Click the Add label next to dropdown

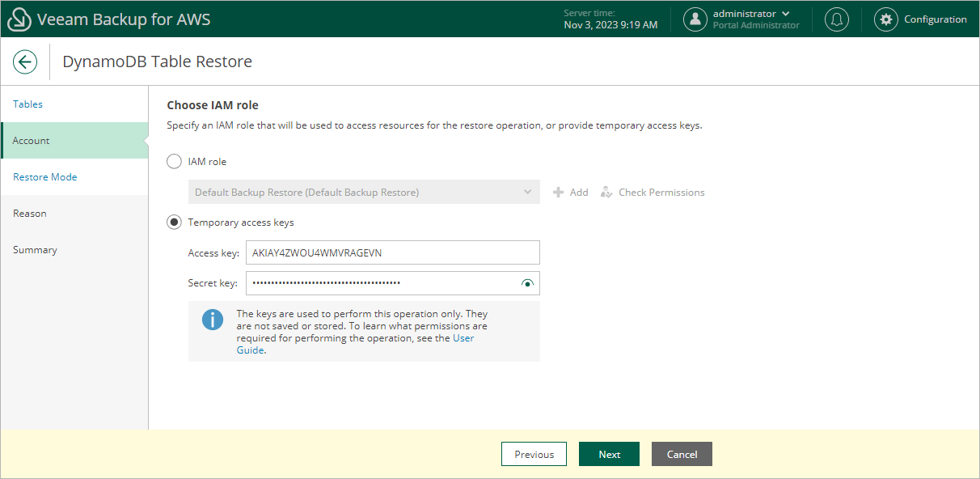(579, 193)
